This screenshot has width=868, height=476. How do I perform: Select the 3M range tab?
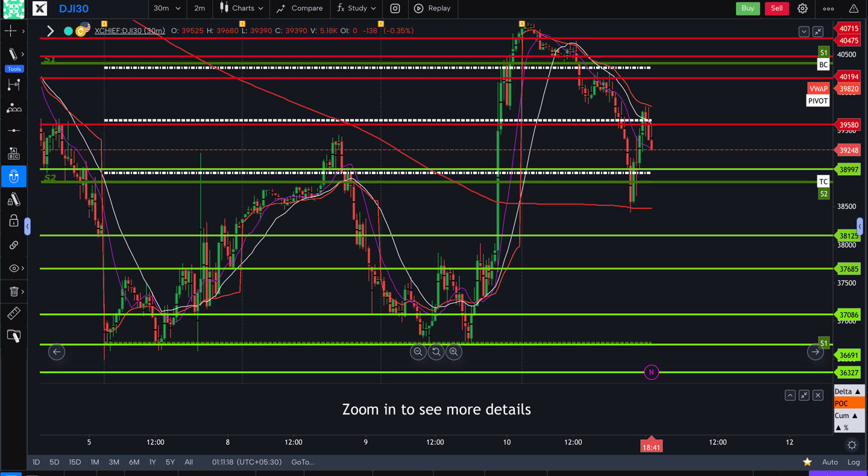[114, 462]
